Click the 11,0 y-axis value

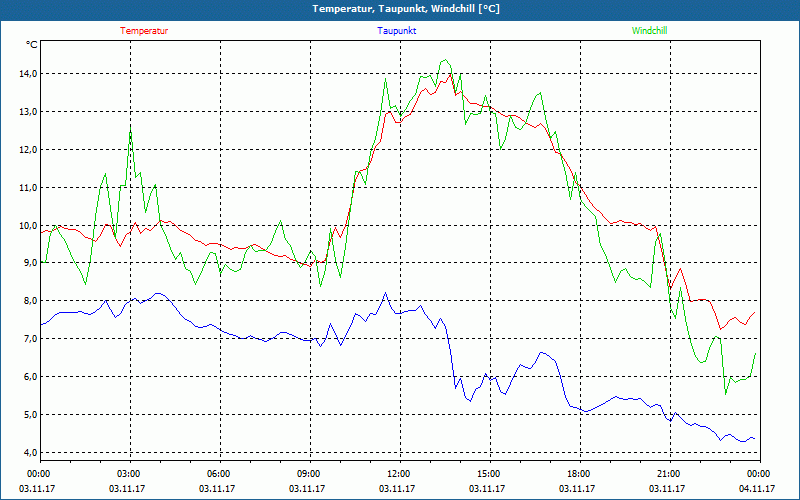28,187
